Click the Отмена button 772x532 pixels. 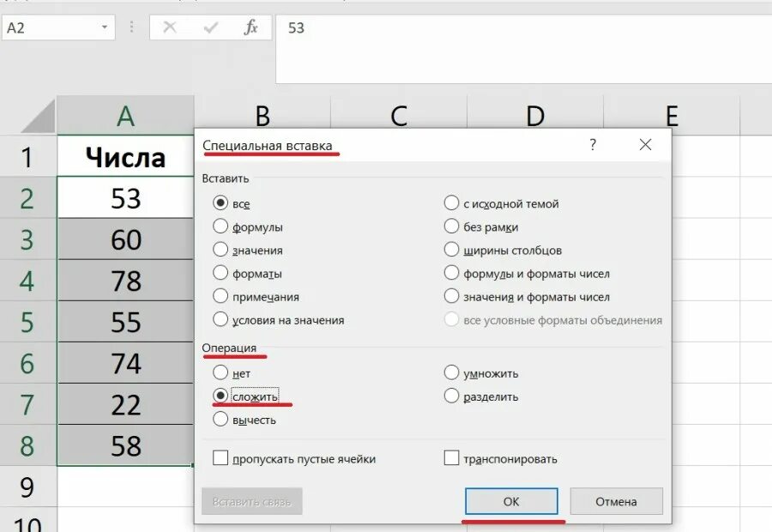coord(616,501)
